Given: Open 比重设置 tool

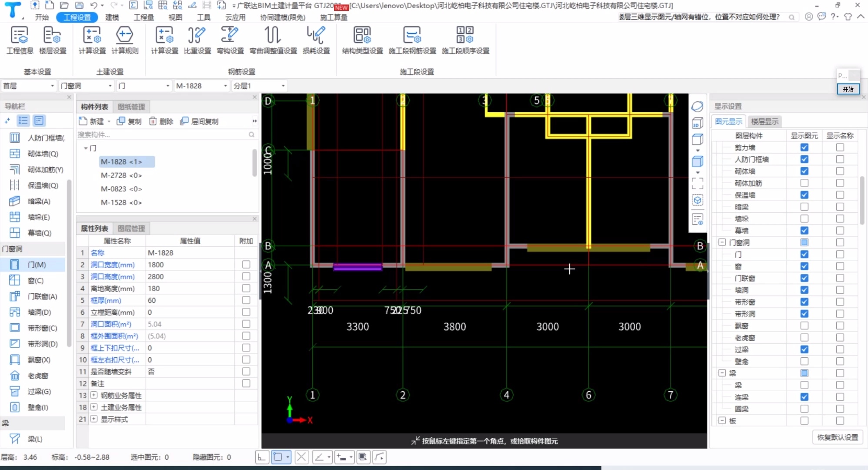Looking at the screenshot, I should pyautogui.click(x=197, y=40).
